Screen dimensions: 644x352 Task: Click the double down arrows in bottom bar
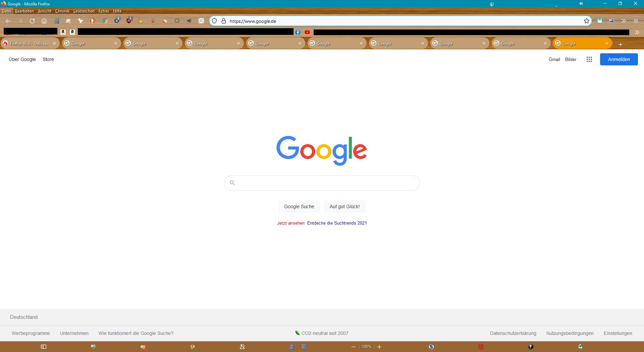[304, 346]
